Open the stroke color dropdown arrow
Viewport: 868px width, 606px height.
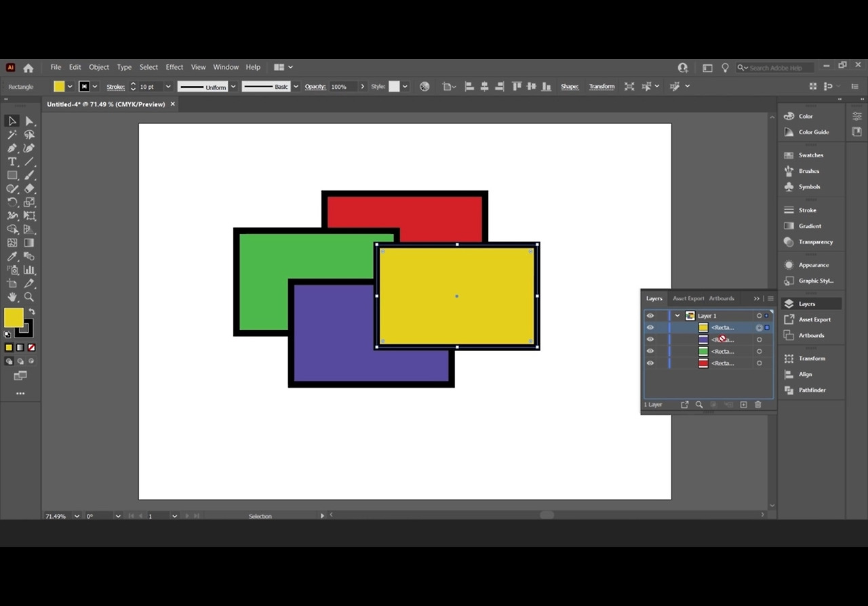click(x=95, y=87)
